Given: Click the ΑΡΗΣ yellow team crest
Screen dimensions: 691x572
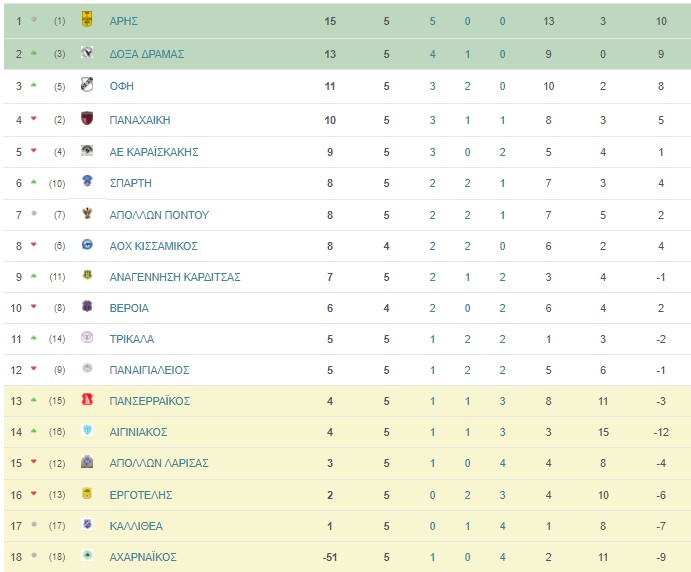Looking at the screenshot, I should [87, 19].
